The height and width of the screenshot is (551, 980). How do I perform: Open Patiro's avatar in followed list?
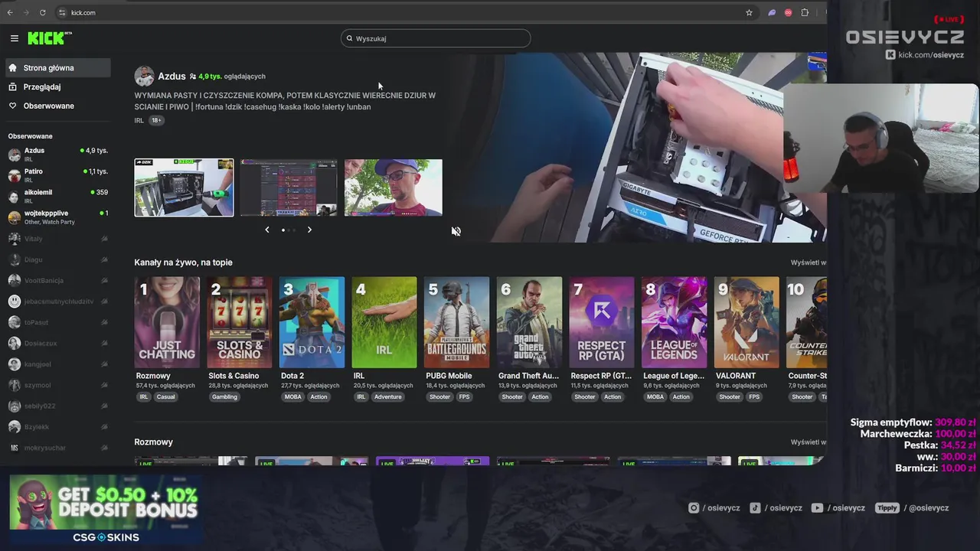[x=14, y=175]
